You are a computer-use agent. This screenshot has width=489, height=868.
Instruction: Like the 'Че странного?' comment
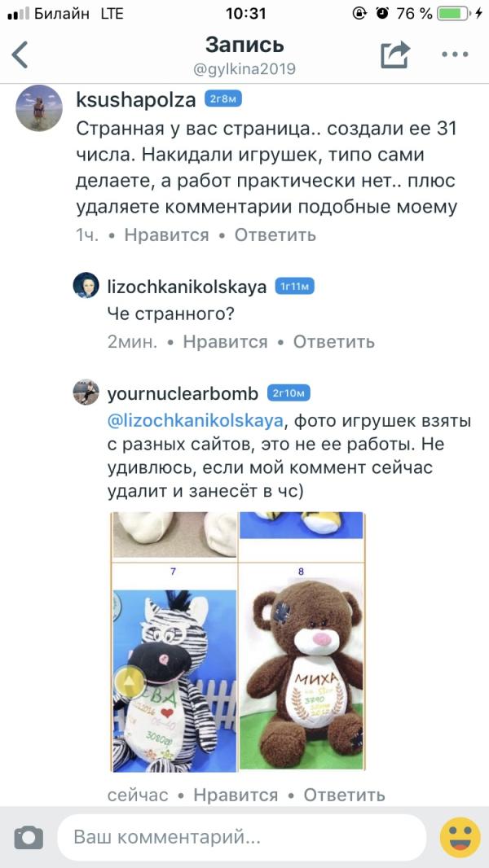coord(225,342)
